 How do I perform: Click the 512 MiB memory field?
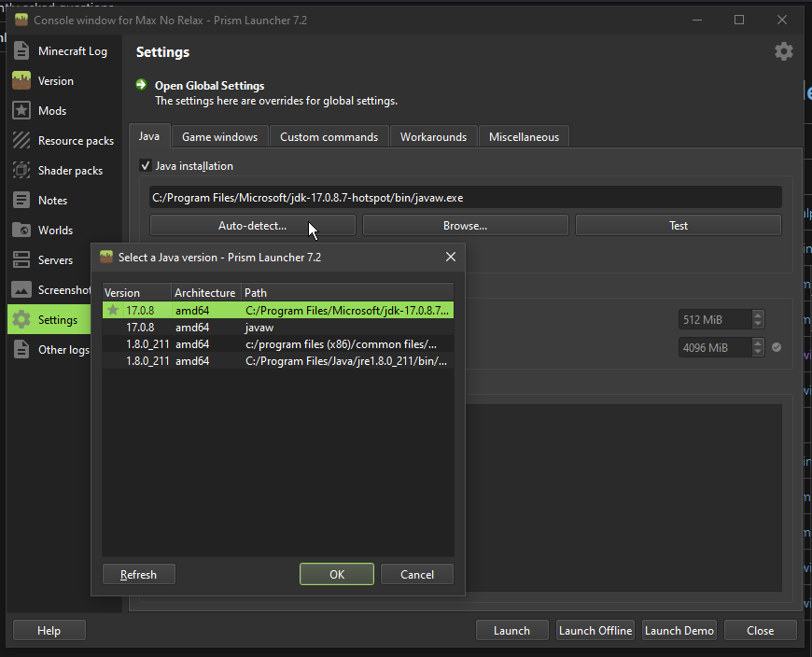pos(715,319)
